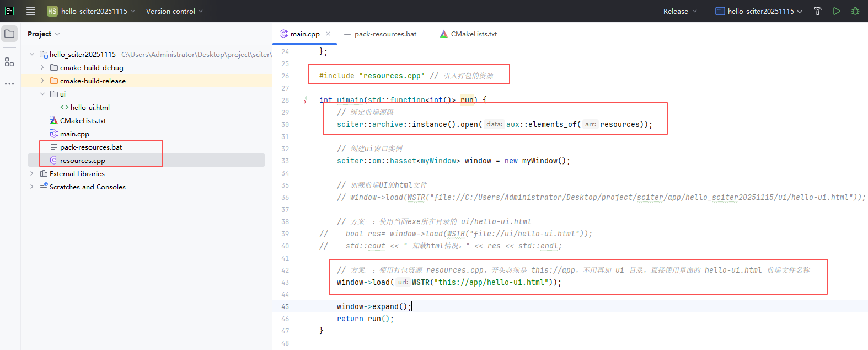868x350 pixels.
Task: Open the Version control dropdown
Action: pyautogui.click(x=174, y=11)
